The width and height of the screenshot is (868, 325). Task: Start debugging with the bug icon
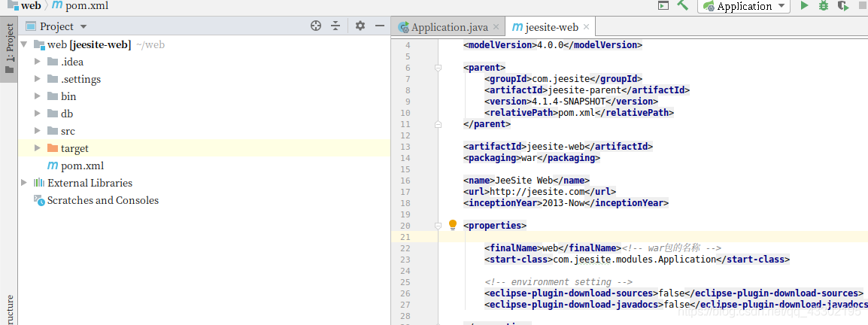coord(824,6)
